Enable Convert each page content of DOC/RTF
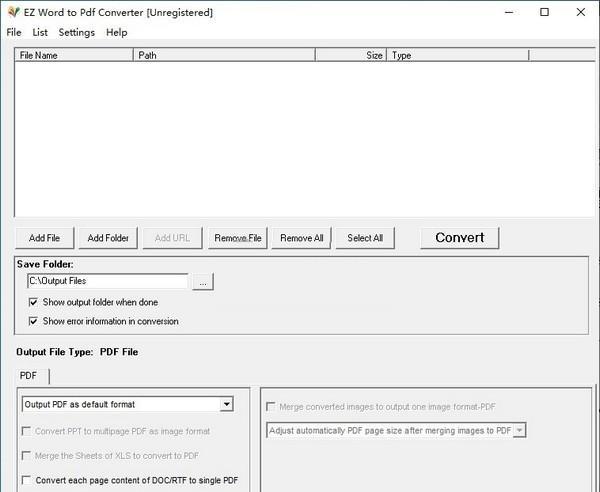Viewport: 600px width, 492px height. pos(130,480)
